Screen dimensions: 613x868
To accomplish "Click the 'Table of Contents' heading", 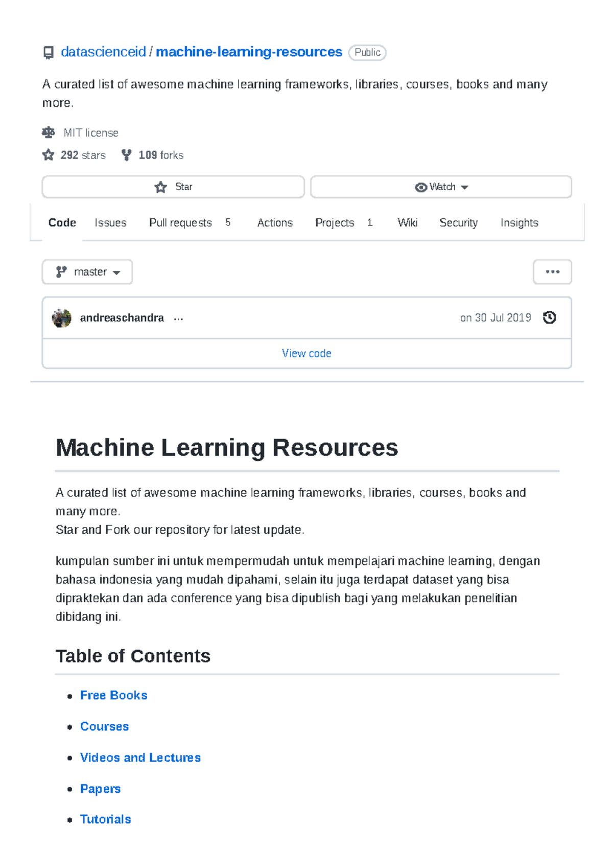I will coord(133,656).
